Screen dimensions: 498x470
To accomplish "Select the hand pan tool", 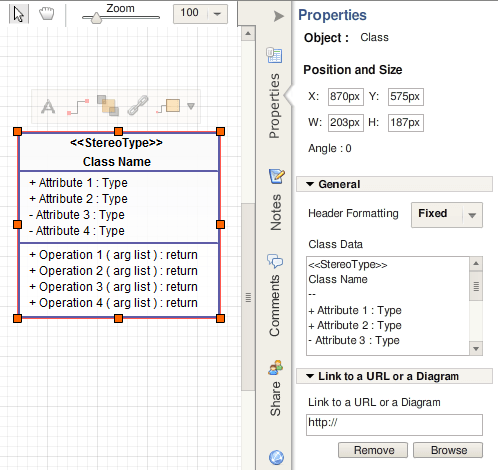I will (x=47, y=14).
